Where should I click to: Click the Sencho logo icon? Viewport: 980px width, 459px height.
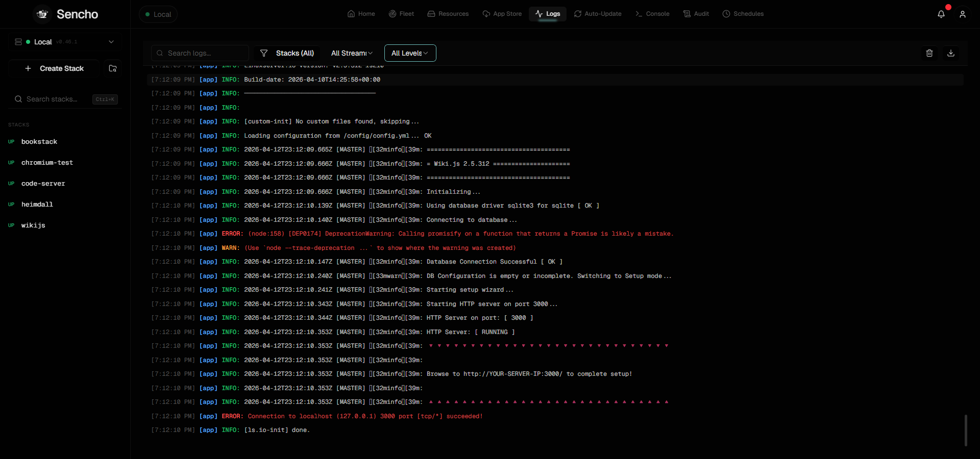(x=42, y=14)
